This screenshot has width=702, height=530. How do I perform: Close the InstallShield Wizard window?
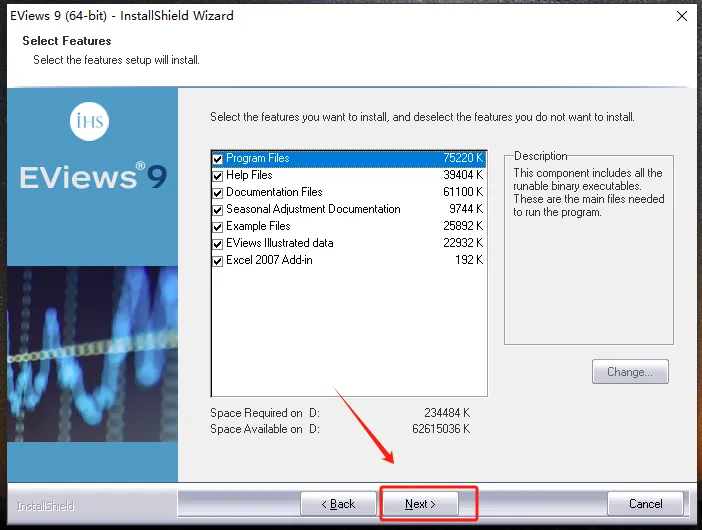pyautogui.click(x=682, y=16)
